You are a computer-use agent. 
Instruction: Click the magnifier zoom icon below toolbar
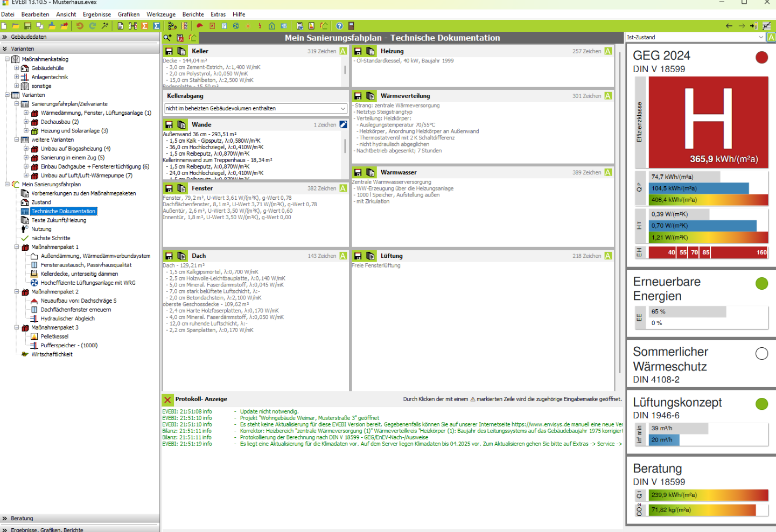point(167,38)
